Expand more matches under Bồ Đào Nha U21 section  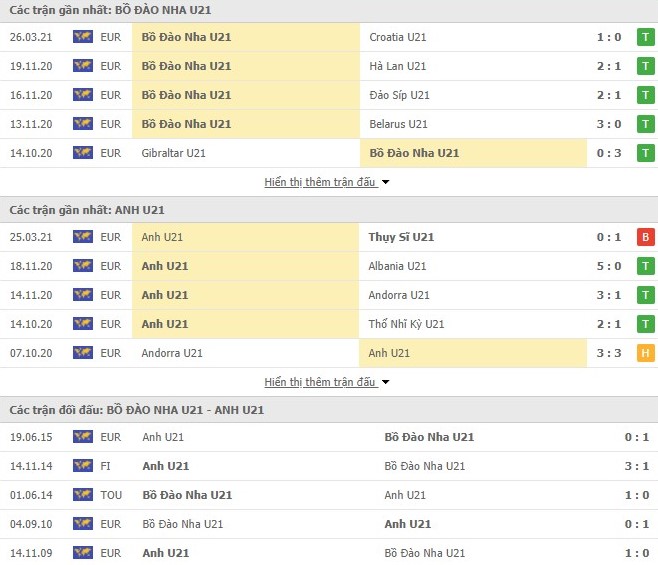coord(319,182)
